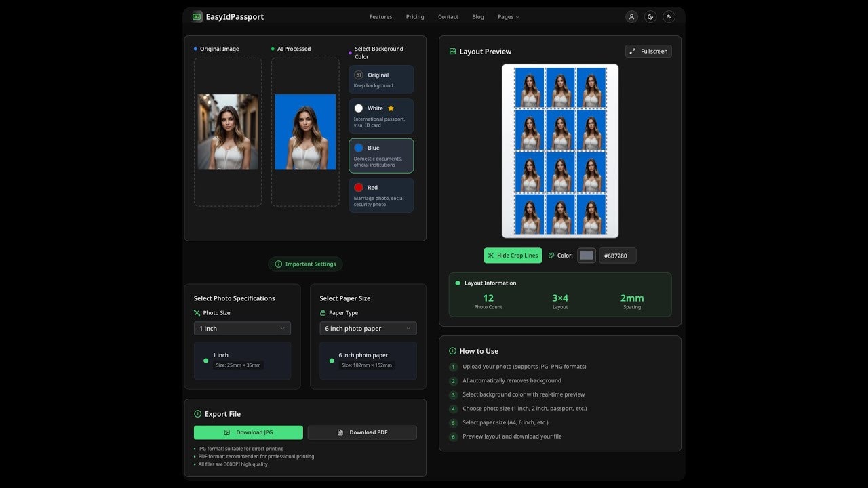Image resolution: width=868 pixels, height=488 pixels.
Task: Click the Important Settings button
Action: [305, 264]
